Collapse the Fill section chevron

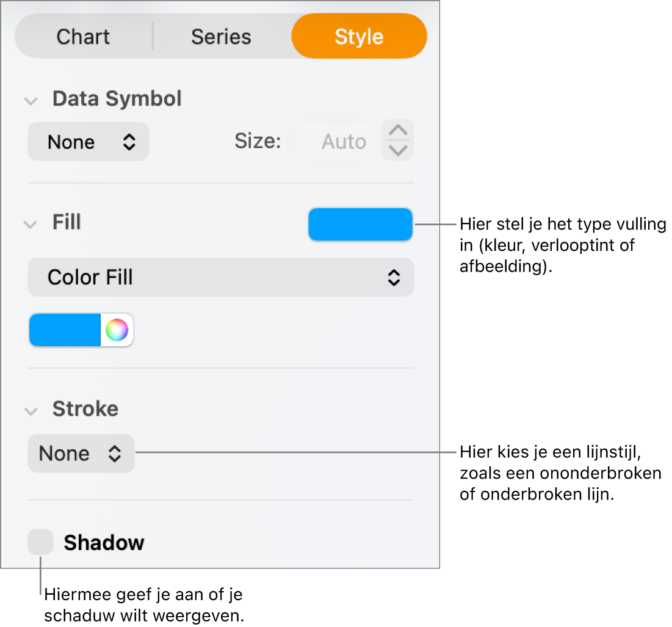tap(31, 224)
